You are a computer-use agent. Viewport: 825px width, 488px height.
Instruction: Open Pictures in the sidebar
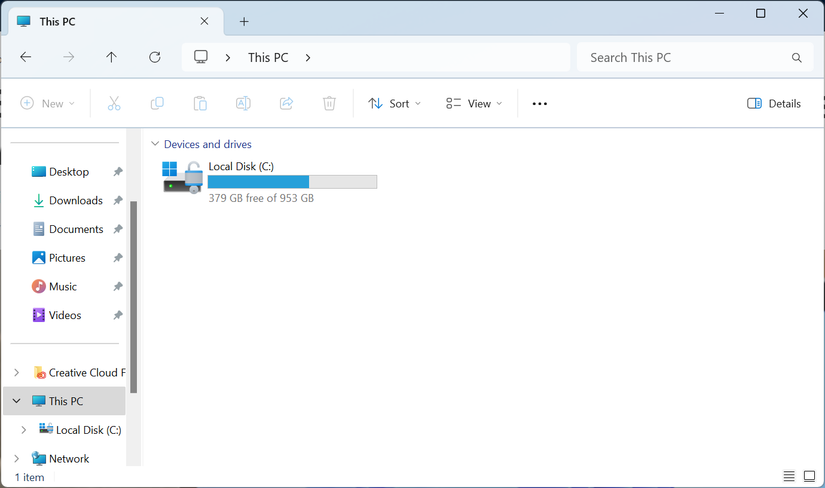point(67,258)
